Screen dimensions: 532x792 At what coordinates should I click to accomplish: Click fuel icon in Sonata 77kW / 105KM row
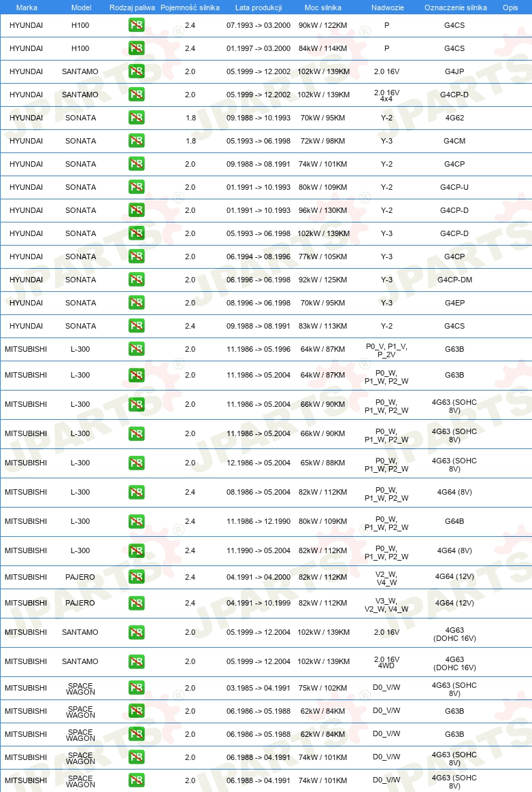coord(137,256)
